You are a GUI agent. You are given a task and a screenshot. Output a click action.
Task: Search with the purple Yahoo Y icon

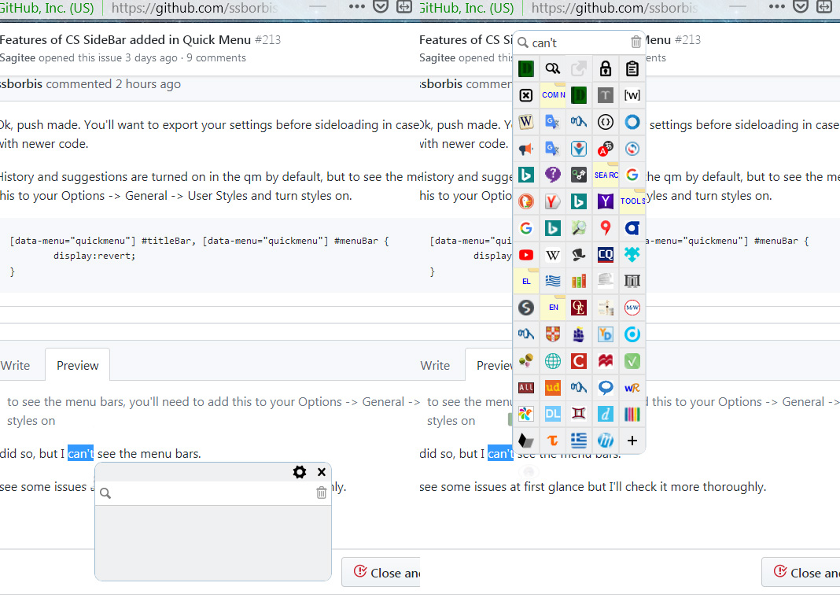pyautogui.click(x=606, y=201)
